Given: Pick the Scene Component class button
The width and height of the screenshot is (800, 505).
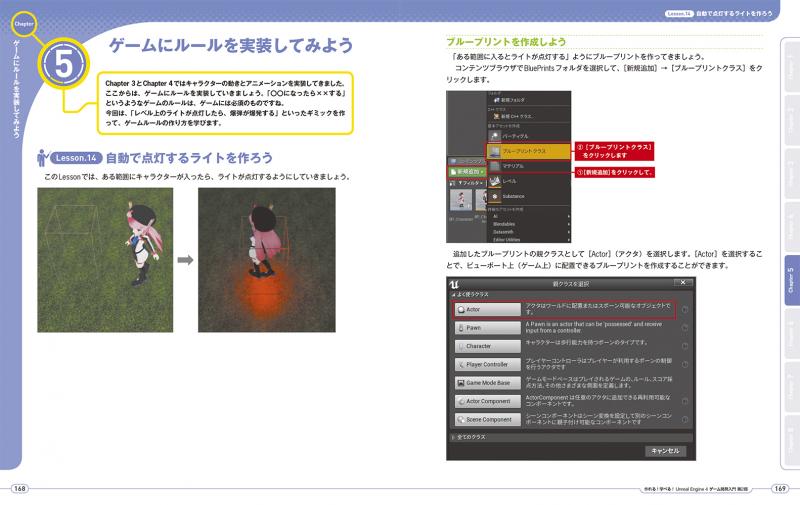Looking at the screenshot, I should point(487,420).
